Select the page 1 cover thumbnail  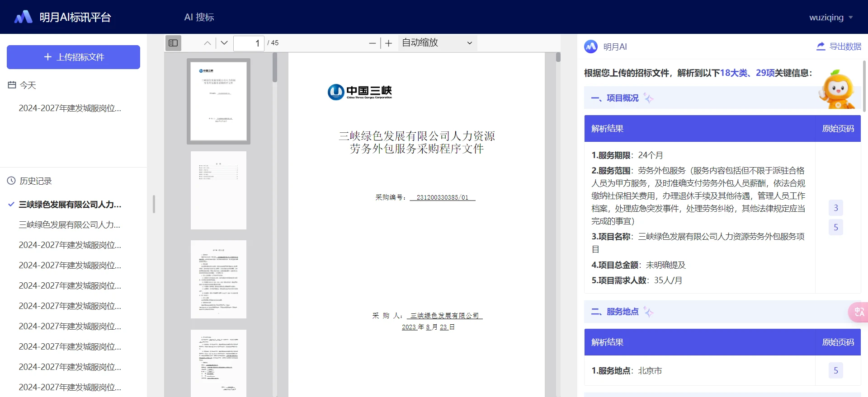click(x=218, y=101)
